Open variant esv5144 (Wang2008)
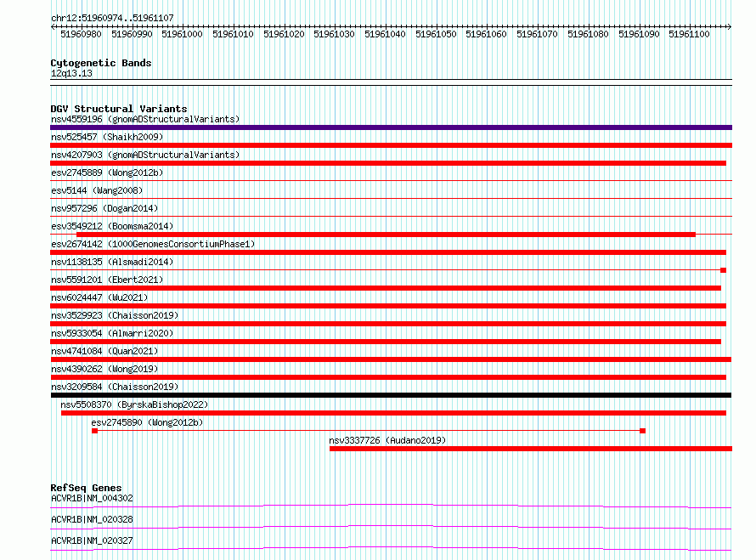Image resolution: width=756 pixels, height=560 pixels. coord(97,190)
